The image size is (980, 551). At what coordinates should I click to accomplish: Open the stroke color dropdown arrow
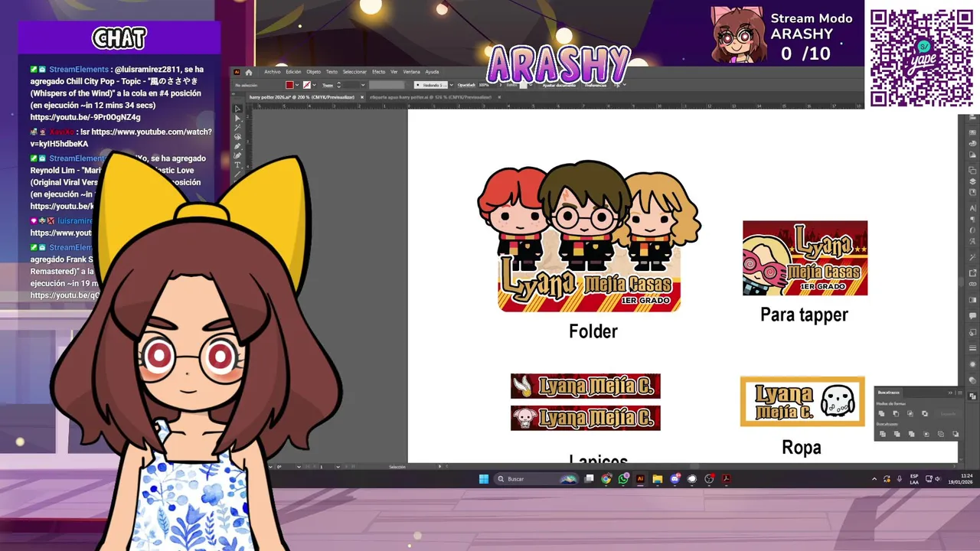pos(315,85)
